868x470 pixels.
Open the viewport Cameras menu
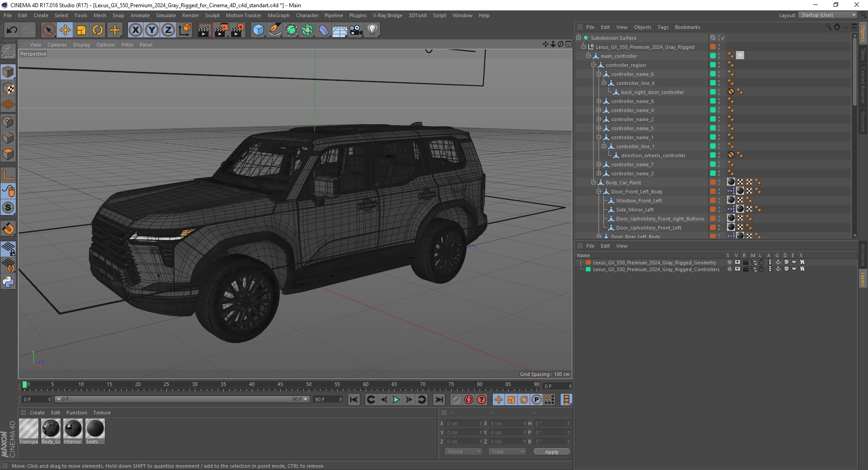pyautogui.click(x=57, y=45)
